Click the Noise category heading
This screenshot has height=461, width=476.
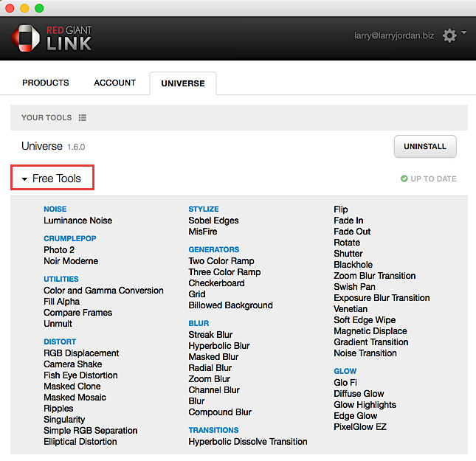click(x=55, y=209)
